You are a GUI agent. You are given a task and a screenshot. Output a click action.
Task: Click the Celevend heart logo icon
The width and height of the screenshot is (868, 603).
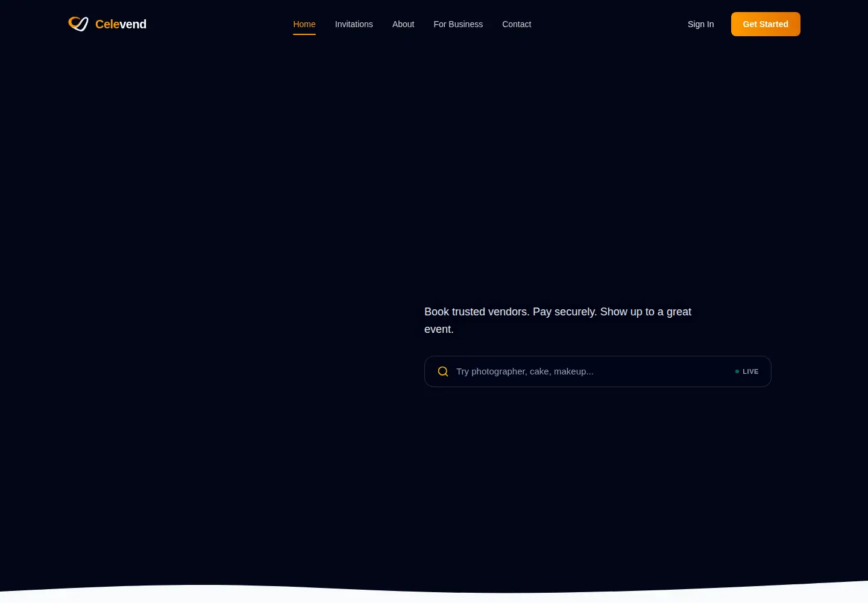coord(78,24)
